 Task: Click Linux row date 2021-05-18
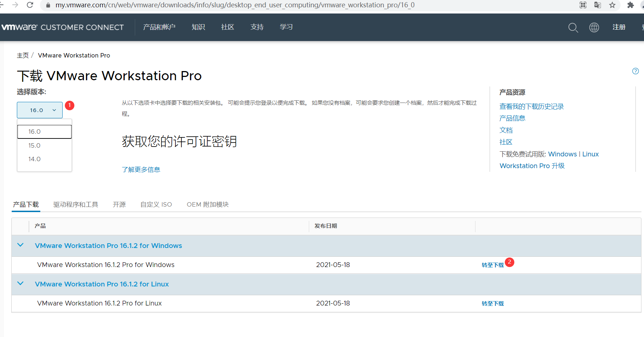(x=333, y=303)
